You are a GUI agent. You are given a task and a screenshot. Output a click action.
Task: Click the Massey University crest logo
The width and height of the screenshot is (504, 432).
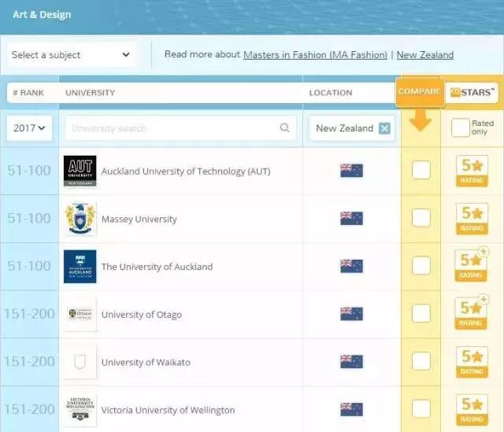(x=80, y=220)
